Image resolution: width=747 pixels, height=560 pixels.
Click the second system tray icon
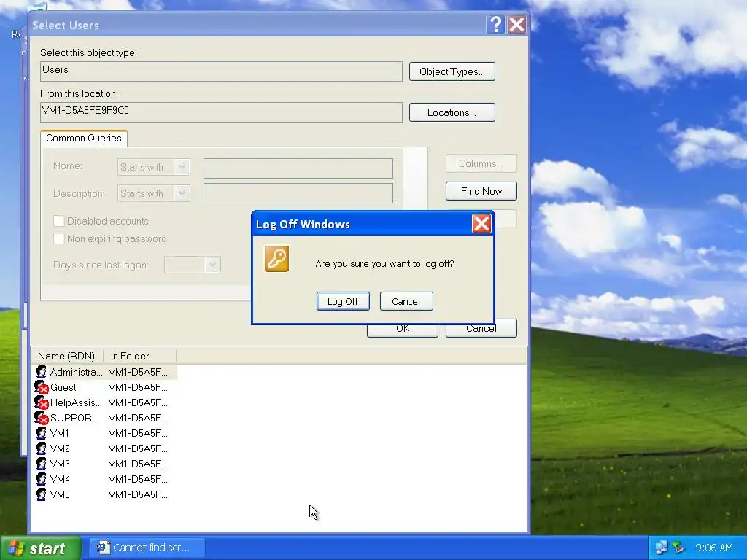click(678, 548)
